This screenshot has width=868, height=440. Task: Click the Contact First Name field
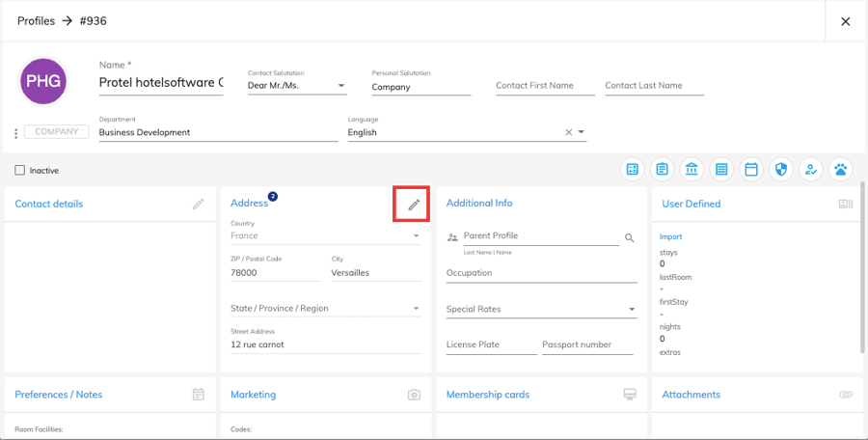[545, 86]
